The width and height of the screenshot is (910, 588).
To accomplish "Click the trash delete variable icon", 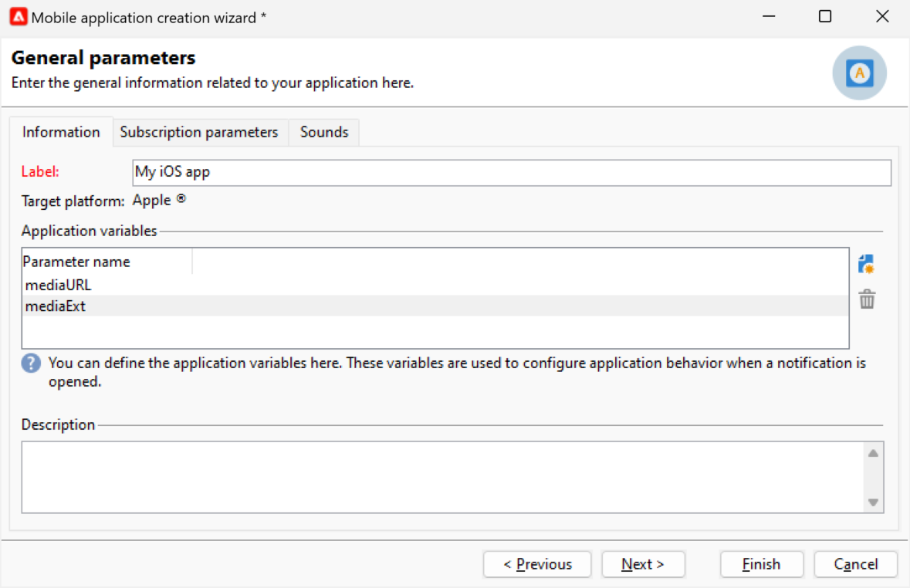I will pyautogui.click(x=867, y=299).
